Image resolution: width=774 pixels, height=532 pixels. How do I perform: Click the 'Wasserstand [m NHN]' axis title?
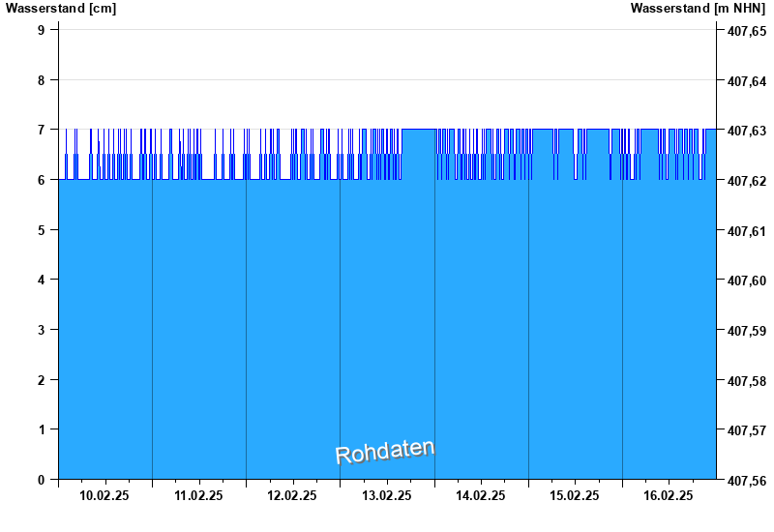[x=698, y=8]
